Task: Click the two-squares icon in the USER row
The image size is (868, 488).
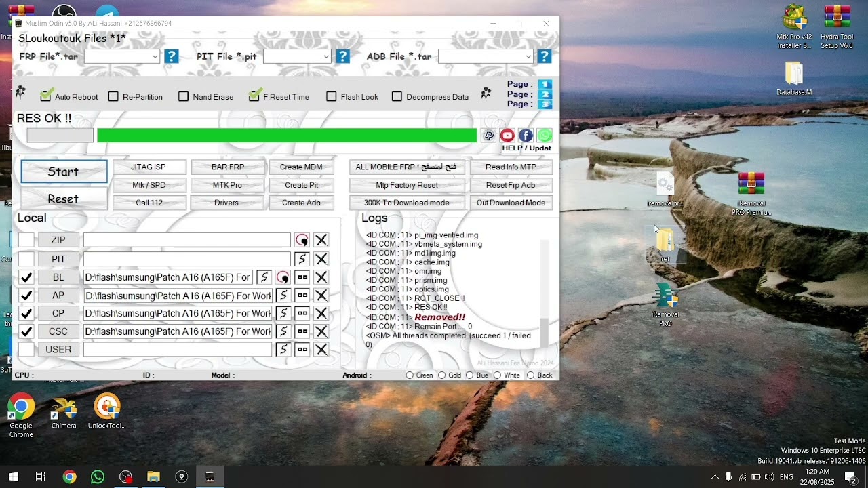Action: [x=302, y=350]
